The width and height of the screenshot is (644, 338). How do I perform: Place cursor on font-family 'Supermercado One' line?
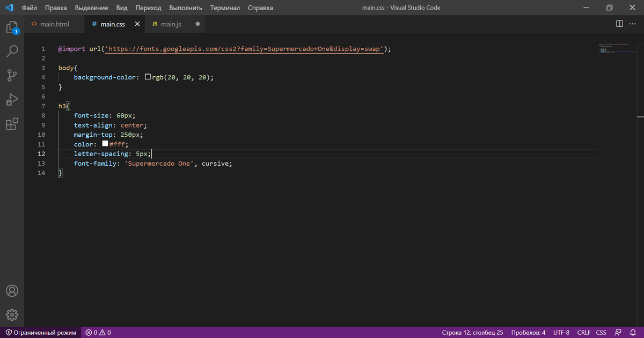tap(153, 164)
